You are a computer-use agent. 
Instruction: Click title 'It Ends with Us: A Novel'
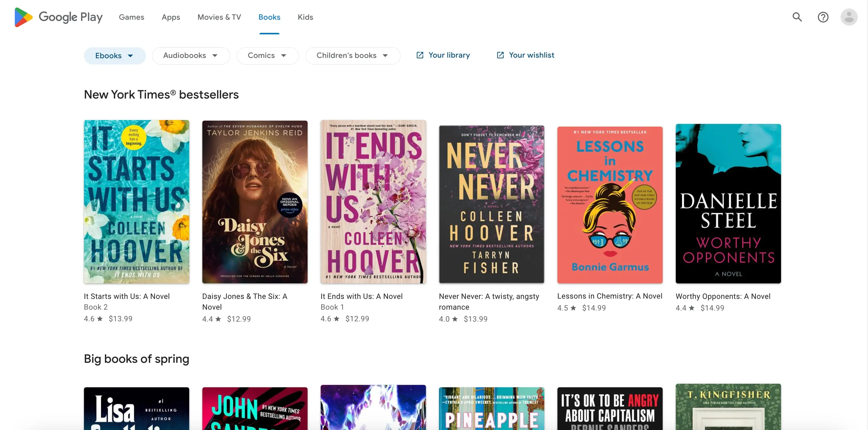pos(362,296)
